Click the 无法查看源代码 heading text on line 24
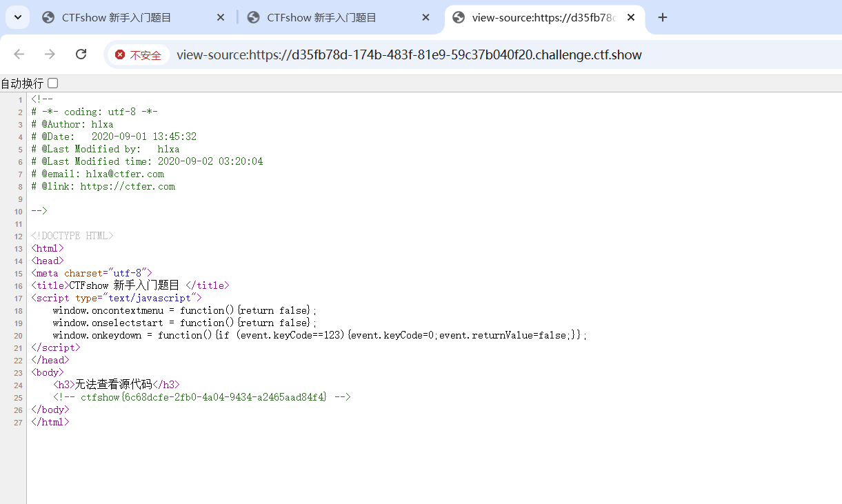Screen dimensions: 842x504 point(113,385)
